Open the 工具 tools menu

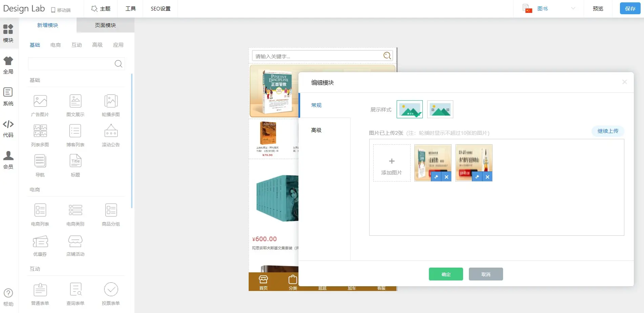(130, 8)
